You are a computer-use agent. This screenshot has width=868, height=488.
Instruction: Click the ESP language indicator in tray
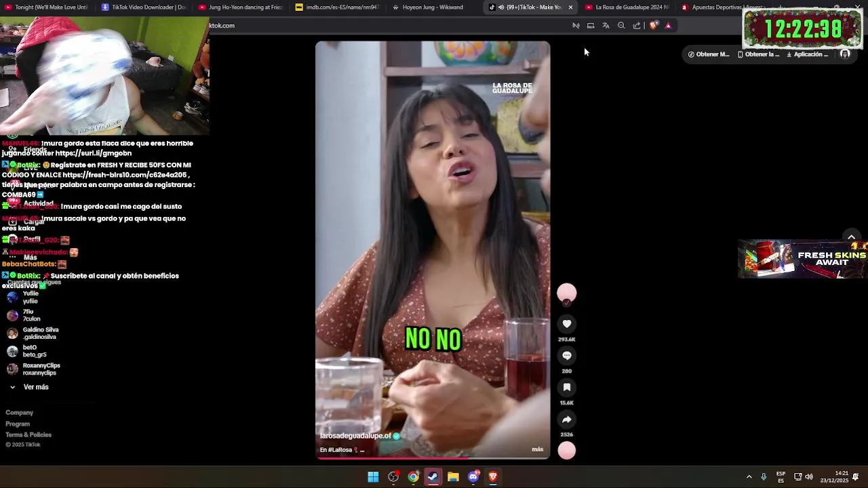coord(781,477)
